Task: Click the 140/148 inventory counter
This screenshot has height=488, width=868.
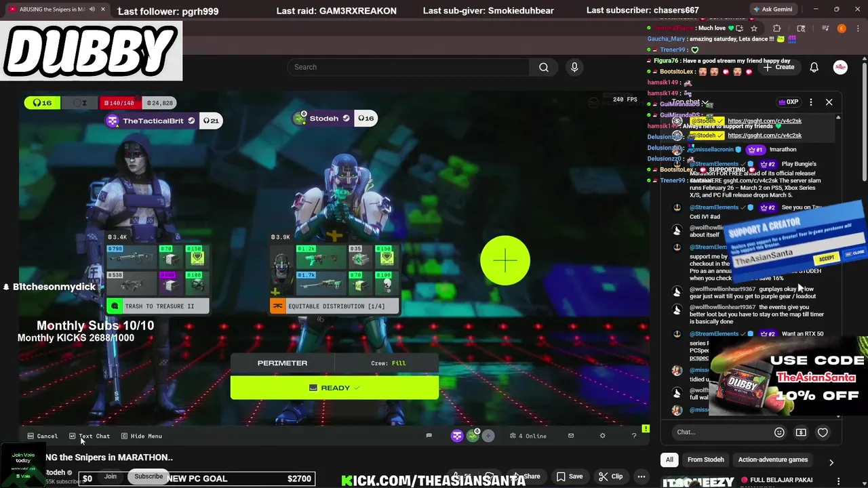Action: (x=119, y=103)
